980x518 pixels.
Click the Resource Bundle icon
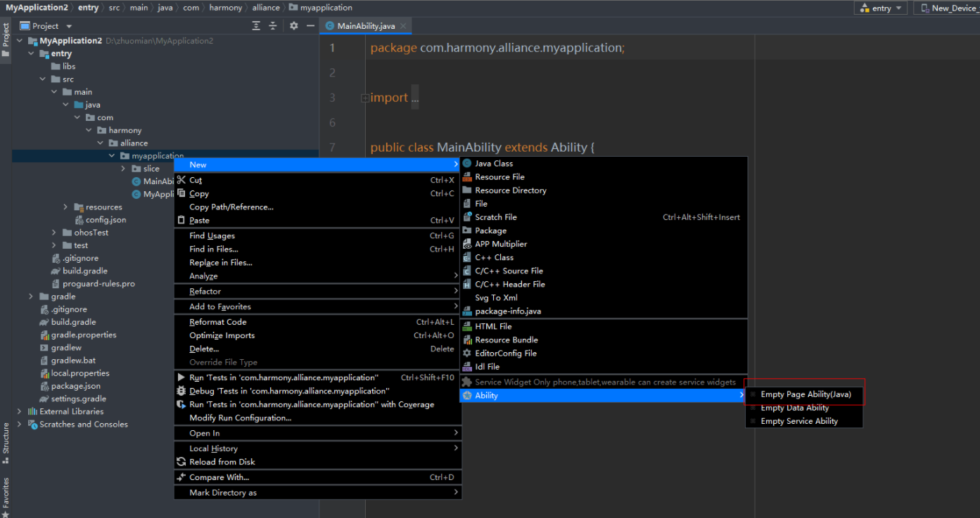(x=467, y=339)
